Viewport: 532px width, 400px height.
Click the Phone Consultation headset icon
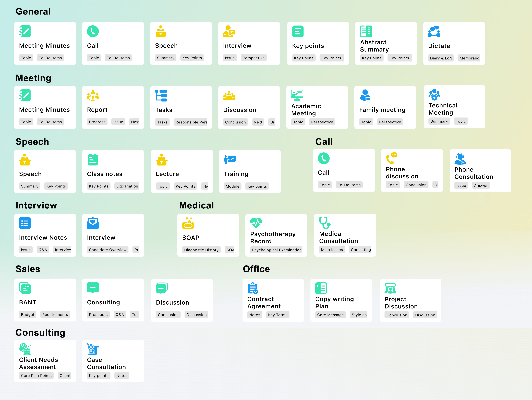click(x=460, y=159)
